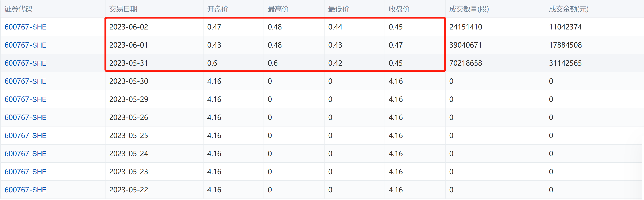Open the 600767-SHE link for 2023-05-25
Viewport: 644px width, 200px height.
click(x=25, y=135)
